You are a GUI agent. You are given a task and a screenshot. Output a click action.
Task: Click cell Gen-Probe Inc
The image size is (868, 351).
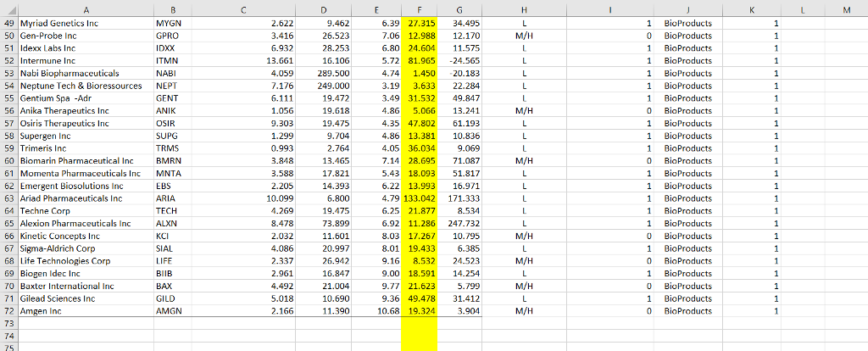[86, 36]
